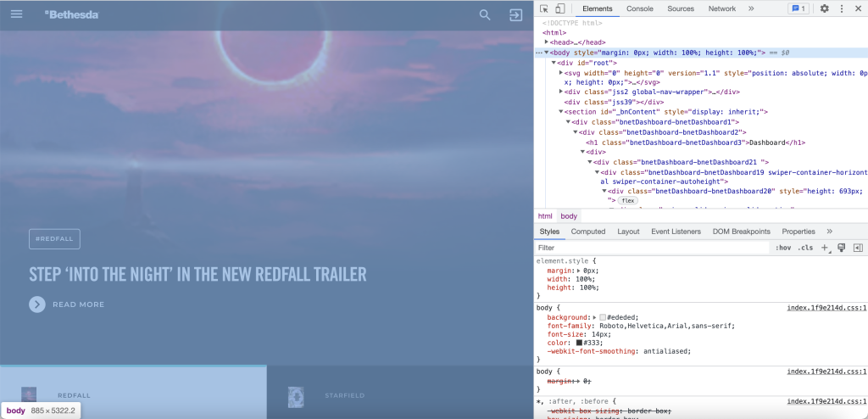
Task: Activate the DevTools inspect element picker
Action: coord(544,8)
